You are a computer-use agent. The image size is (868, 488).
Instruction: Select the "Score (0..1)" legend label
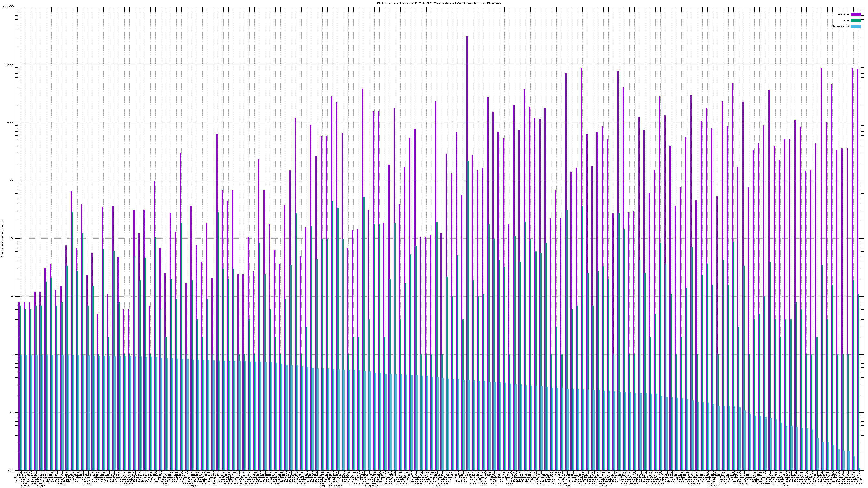coord(841,26)
